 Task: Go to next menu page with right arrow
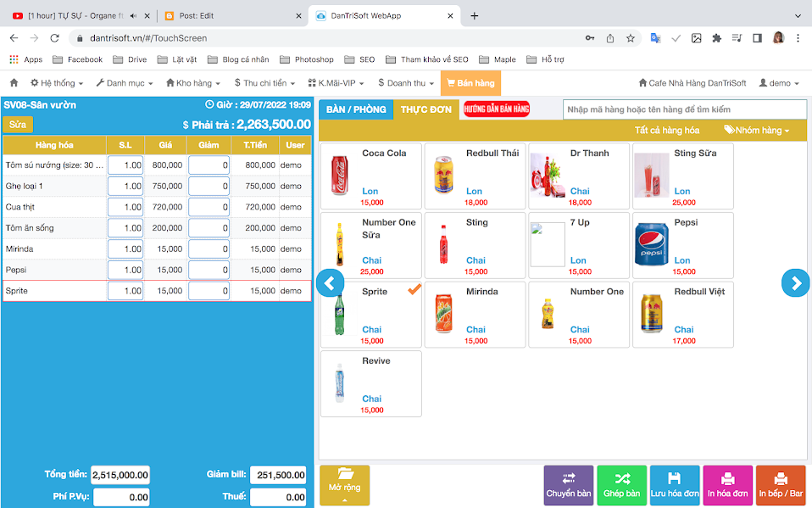(795, 283)
